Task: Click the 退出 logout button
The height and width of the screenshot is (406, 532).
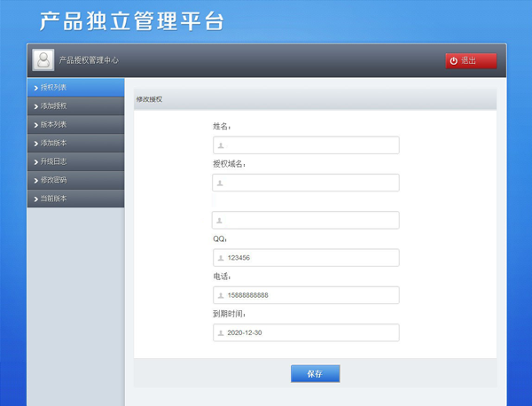Action: [471, 60]
